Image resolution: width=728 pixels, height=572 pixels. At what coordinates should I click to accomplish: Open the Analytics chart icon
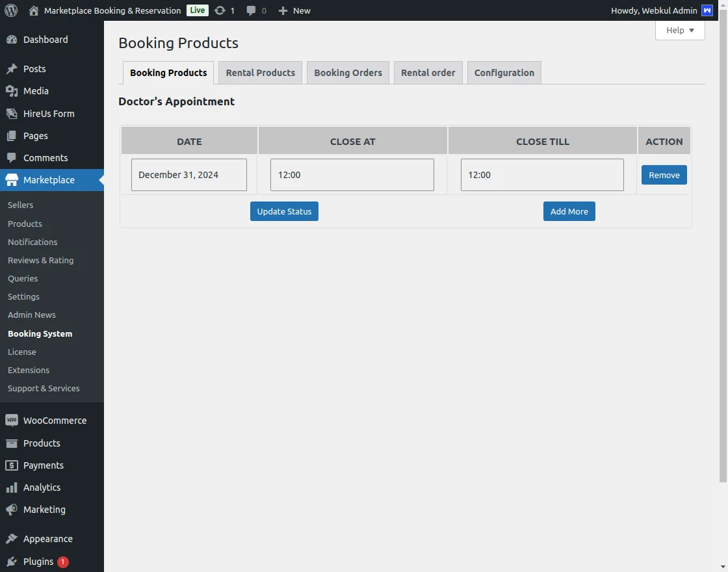12,487
